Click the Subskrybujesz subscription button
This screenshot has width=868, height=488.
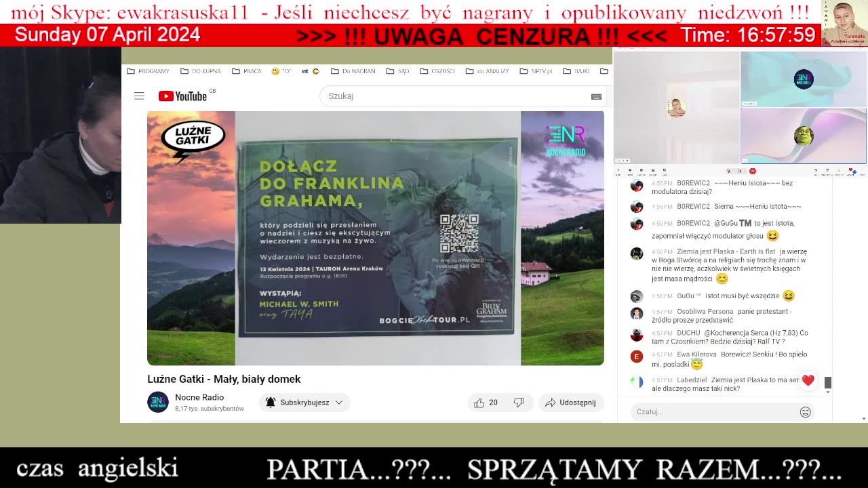(x=304, y=403)
